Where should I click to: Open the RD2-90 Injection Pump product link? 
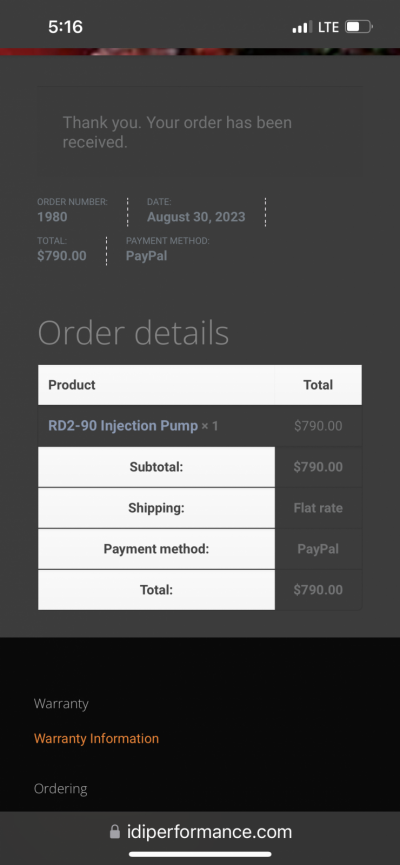[x=123, y=426]
